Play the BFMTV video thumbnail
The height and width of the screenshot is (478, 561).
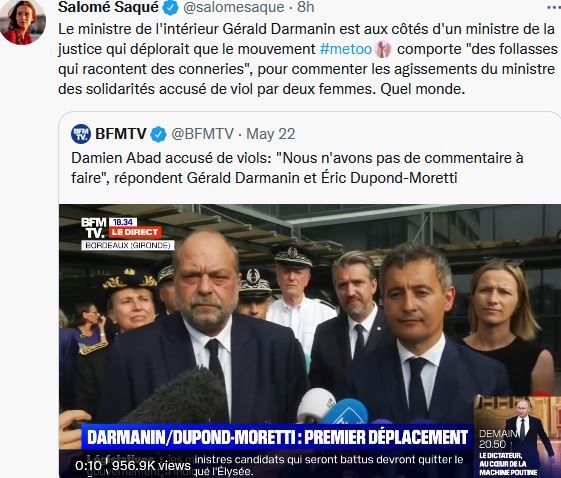310,341
